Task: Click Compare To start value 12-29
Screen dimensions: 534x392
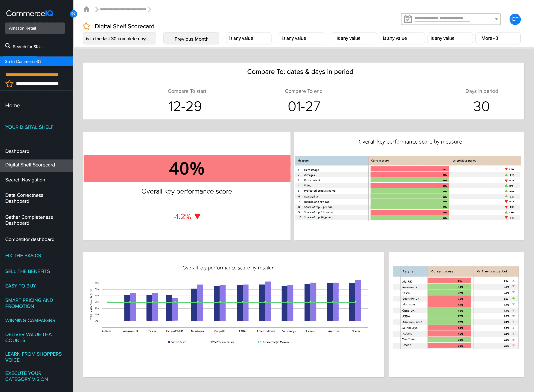Action: (x=185, y=106)
